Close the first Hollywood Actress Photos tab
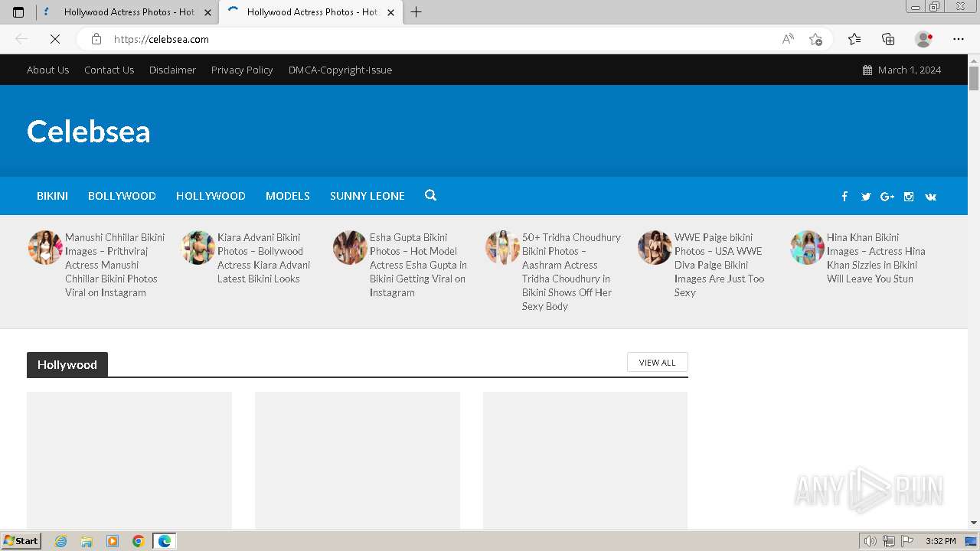Screen dimensions: 980x551 click(x=207, y=12)
